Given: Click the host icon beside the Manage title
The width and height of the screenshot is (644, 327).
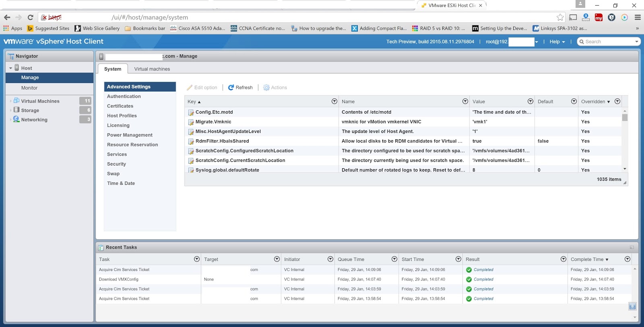Looking at the screenshot, I should coord(101,57).
